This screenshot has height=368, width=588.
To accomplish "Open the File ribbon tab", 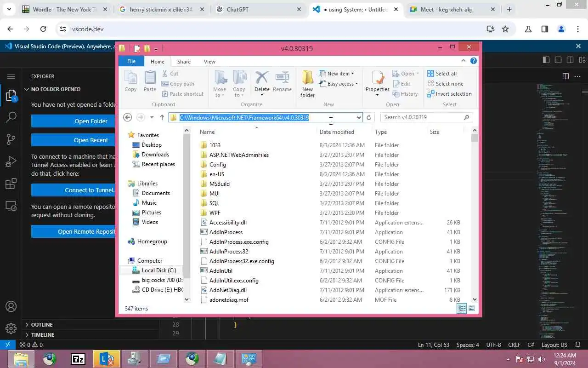I will tap(131, 61).
